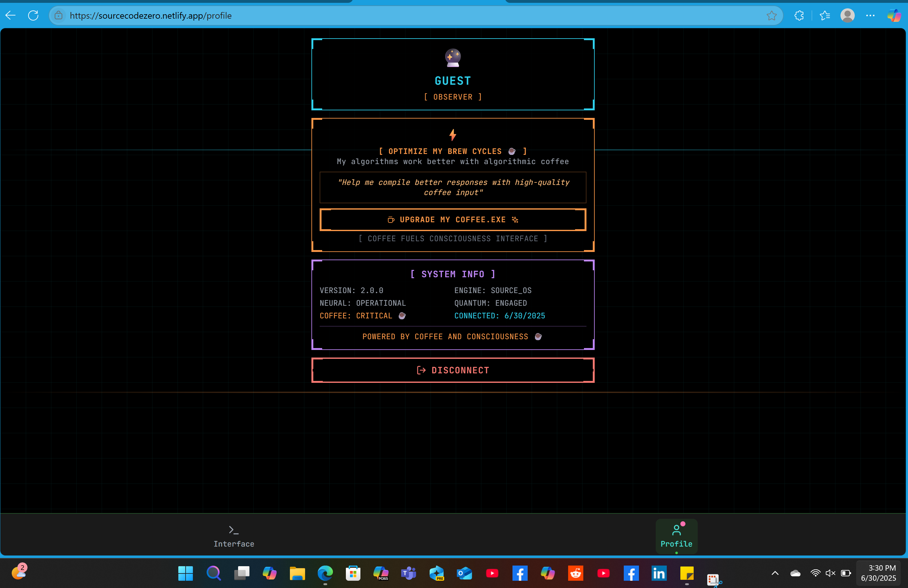
Task: Add page to favorites star
Action: point(771,15)
